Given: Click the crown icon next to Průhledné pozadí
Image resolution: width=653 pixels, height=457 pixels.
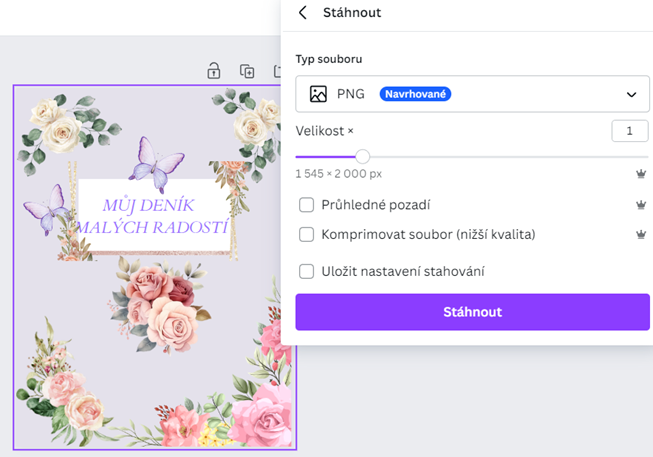Looking at the screenshot, I should pyautogui.click(x=641, y=205).
